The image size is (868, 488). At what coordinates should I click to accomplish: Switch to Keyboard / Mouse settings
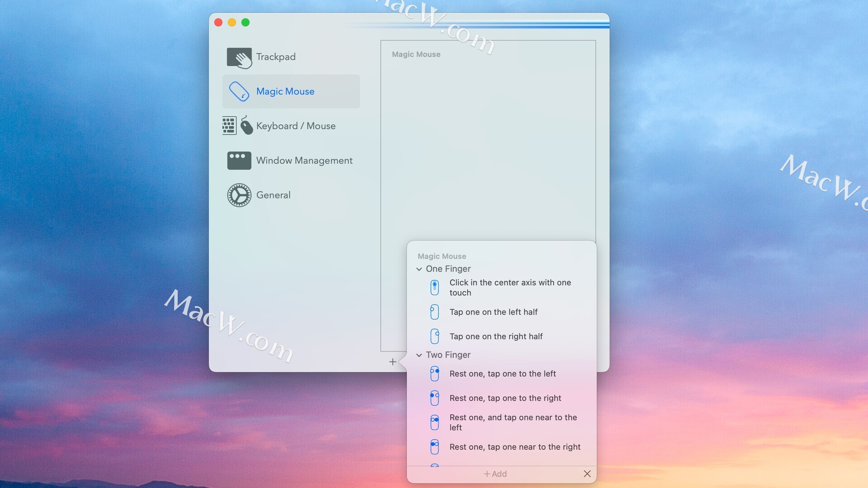pyautogui.click(x=291, y=126)
